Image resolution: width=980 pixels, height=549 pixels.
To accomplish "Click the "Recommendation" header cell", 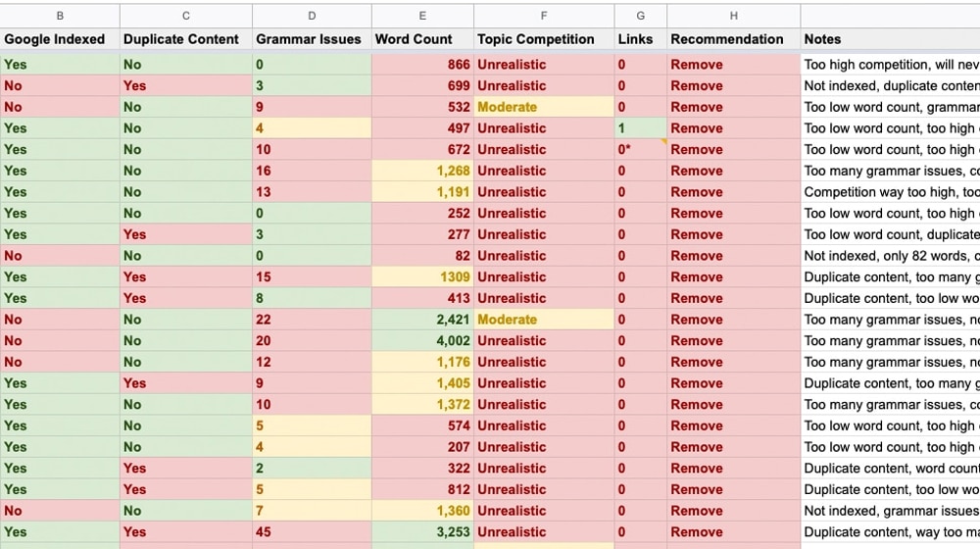I will pyautogui.click(x=734, y=39).
